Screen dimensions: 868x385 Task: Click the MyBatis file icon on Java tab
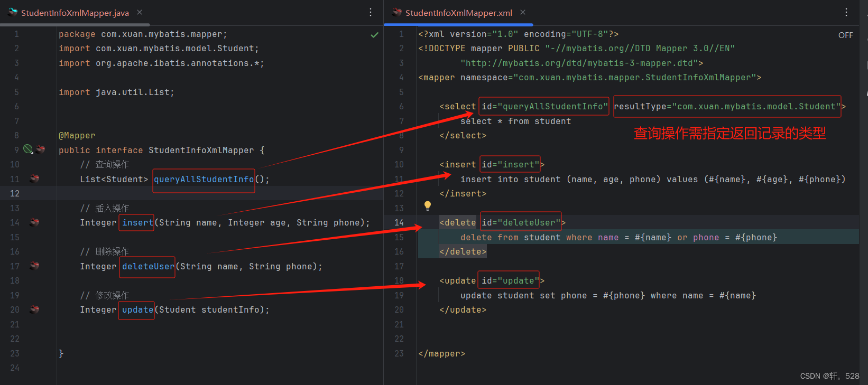pos(13,12)
